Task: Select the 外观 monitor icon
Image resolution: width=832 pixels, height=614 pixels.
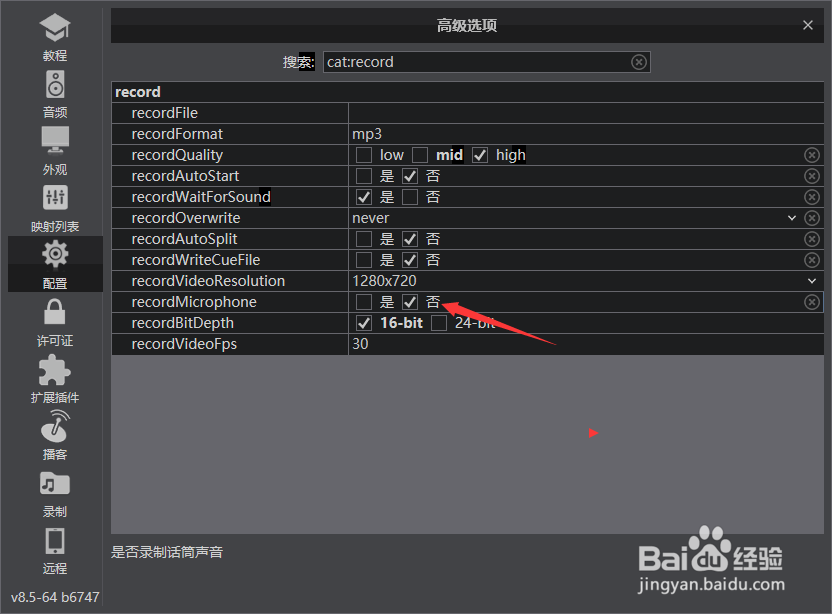Action: 55,151
